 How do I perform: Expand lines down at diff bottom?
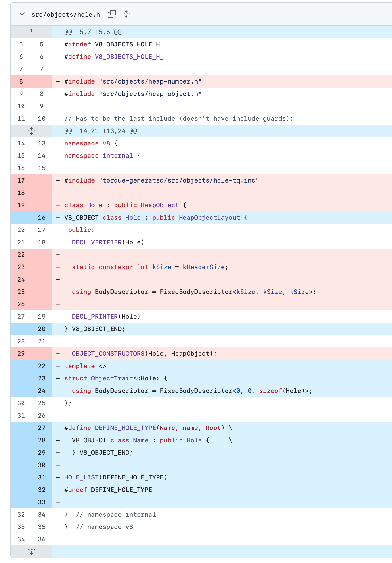(31, 552)
